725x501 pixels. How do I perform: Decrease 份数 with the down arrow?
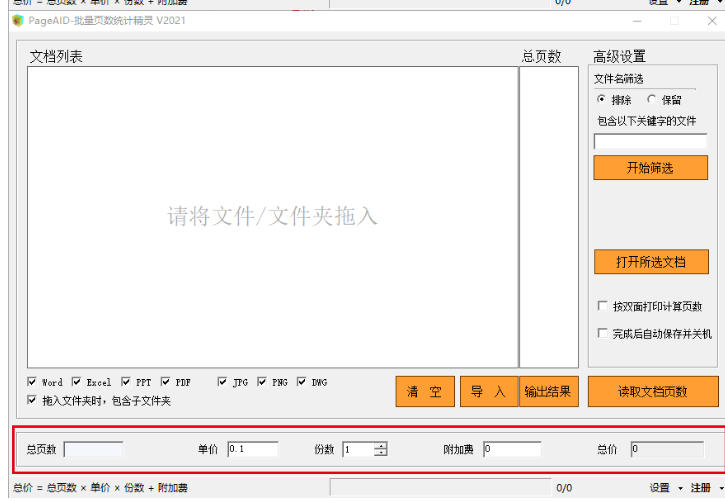click(x=381, y=453)
